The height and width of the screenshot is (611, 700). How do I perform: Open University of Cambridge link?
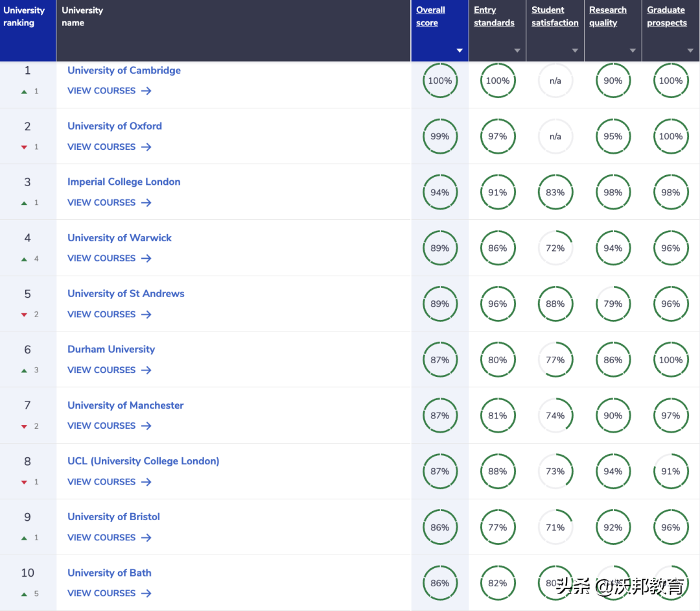124,70
